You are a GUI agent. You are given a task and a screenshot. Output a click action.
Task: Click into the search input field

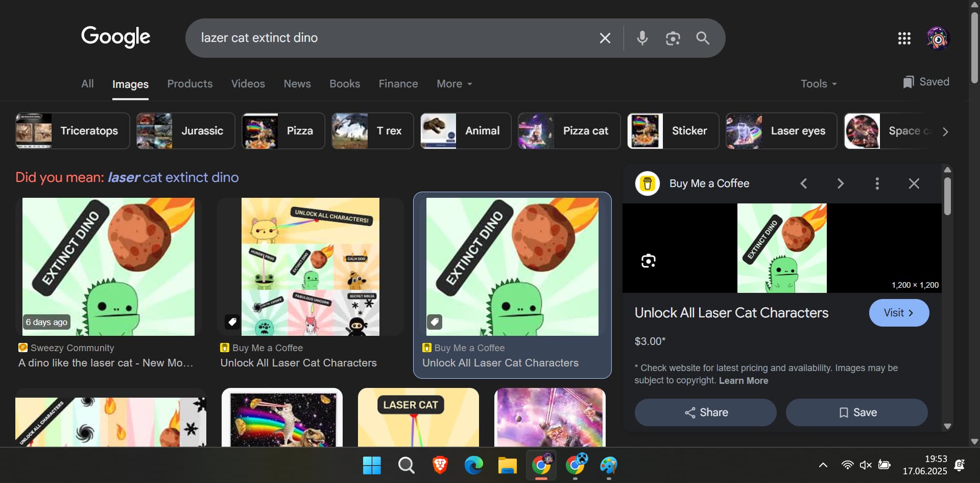pos(393,38)
